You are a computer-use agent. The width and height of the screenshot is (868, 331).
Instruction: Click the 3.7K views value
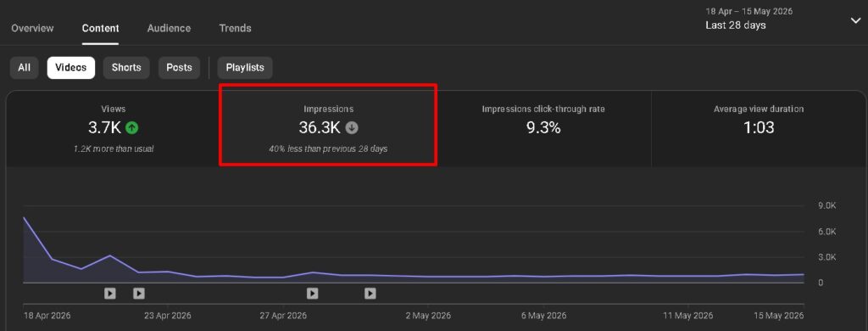coord(104,128)
